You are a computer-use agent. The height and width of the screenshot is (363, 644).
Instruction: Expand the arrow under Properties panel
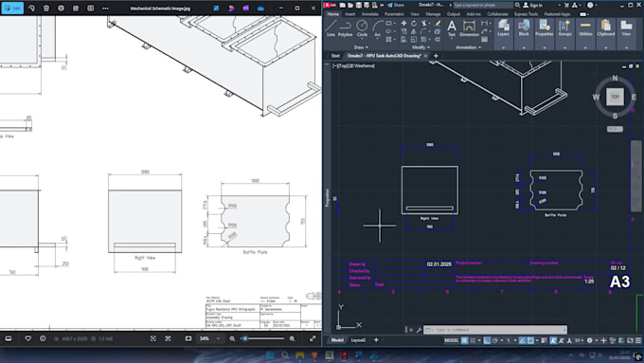tap(545, 47)
